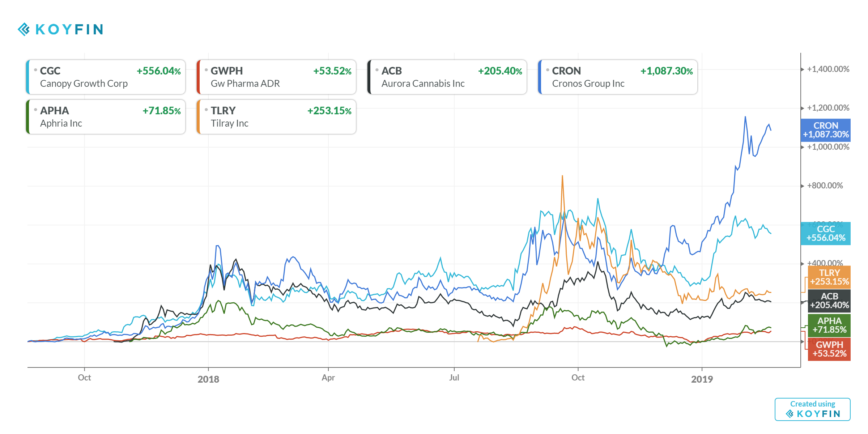Click the gray dot beside CRON ticker

coord(548,70)
